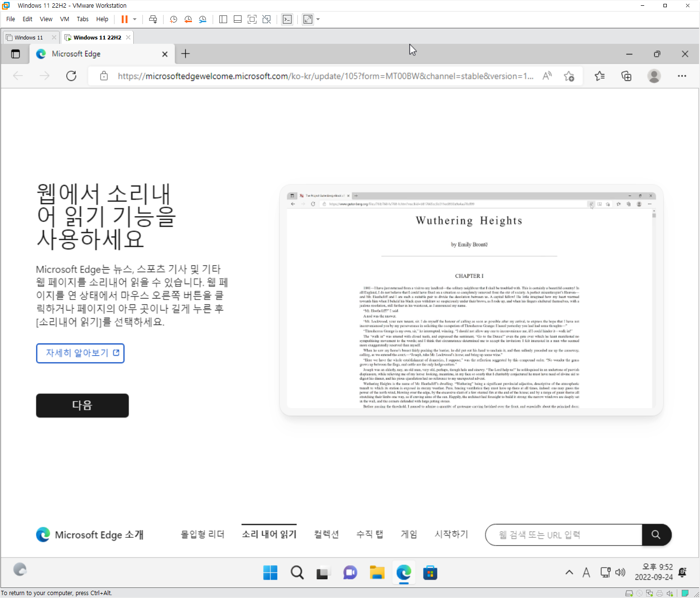Open Microsoft Store from the taskbar
This screenshot has height=598, width=700.
[430, 573]
